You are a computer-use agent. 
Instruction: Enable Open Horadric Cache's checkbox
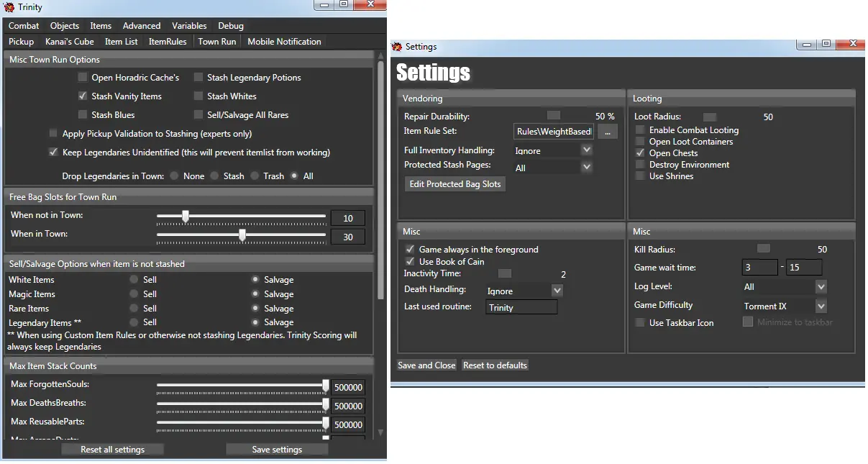(82, 78)
